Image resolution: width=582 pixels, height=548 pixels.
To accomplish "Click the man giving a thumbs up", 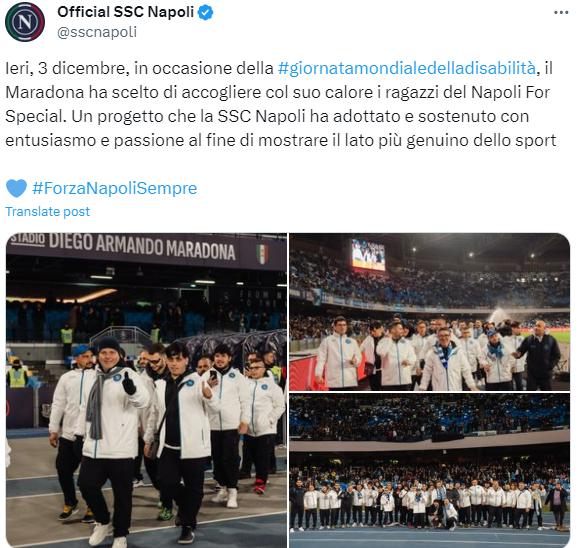I will [111, 427].
